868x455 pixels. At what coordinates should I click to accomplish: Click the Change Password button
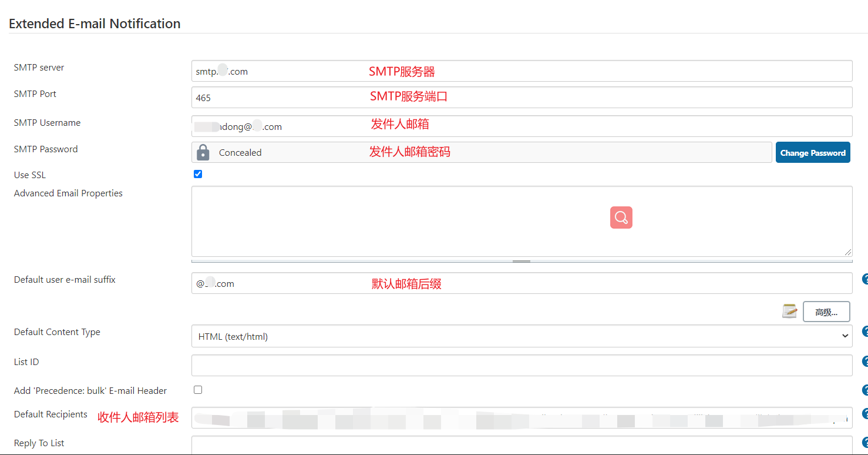click(813, 152)
